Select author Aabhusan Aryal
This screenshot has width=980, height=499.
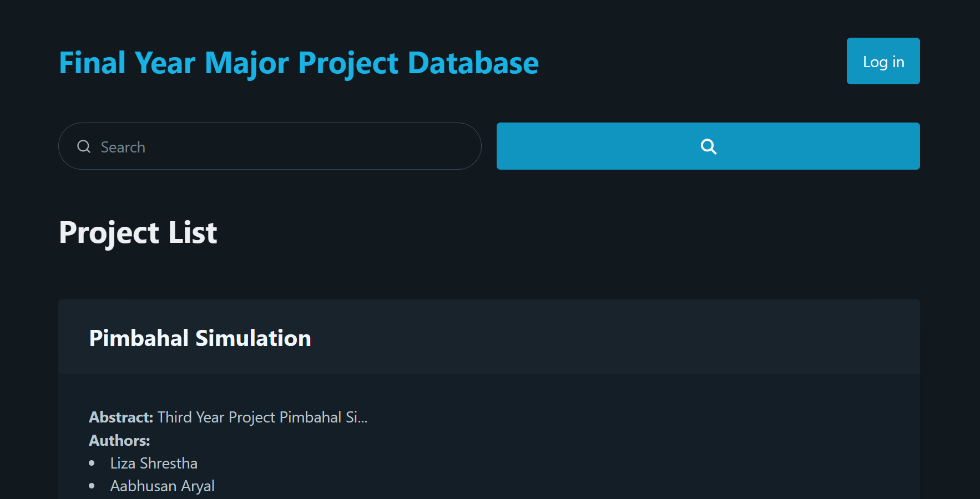click(162, 486)
